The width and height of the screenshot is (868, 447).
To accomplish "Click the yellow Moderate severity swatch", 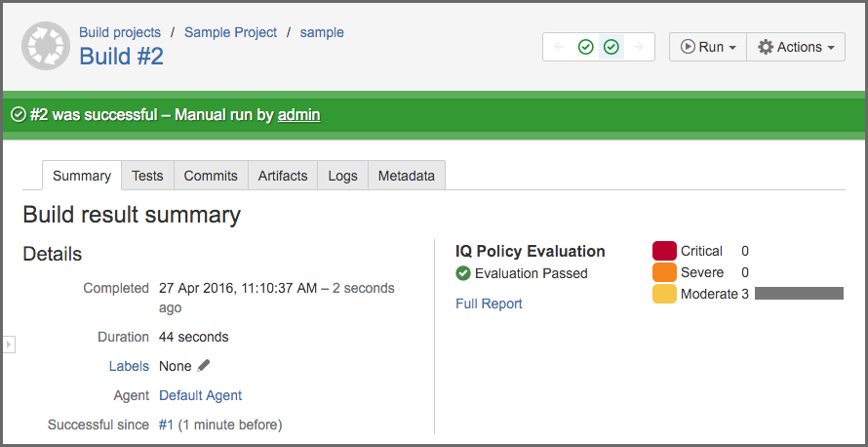I will [664, 294].
